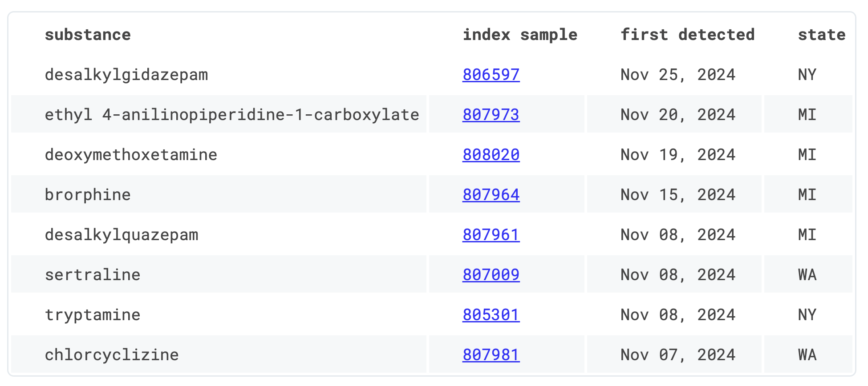Open index sample link 808020
The height and width of the screenshot is (386, 868).
pyautogui.click(x=491, y=155)
